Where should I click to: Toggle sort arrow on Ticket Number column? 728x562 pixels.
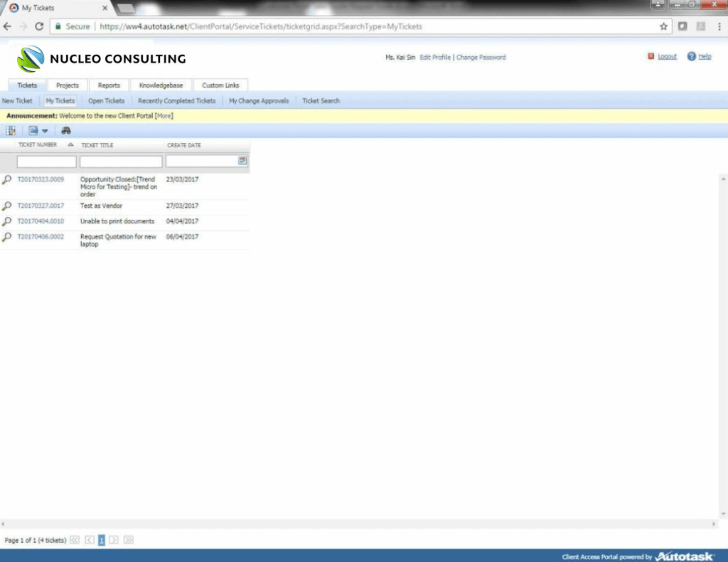click(70, 145)
